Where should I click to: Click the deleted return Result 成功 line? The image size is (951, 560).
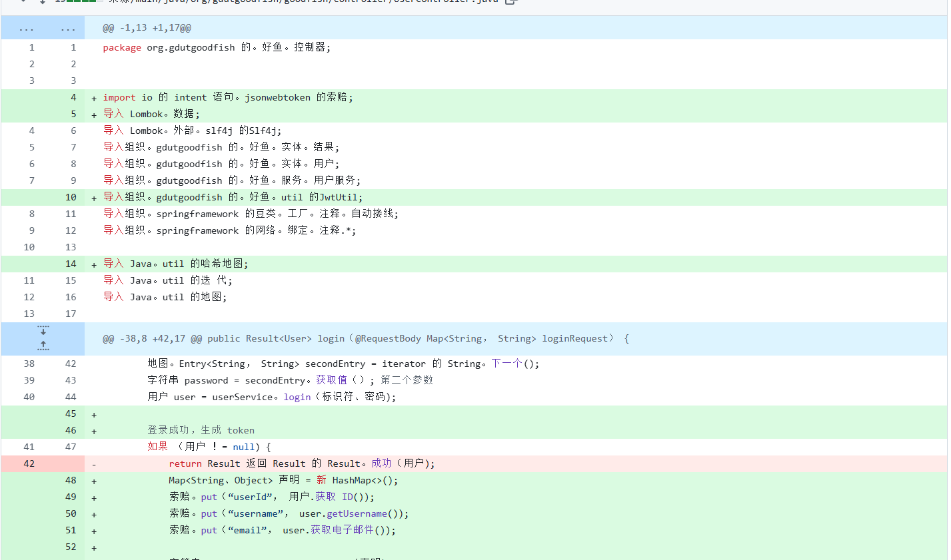[x=301, y=463]
